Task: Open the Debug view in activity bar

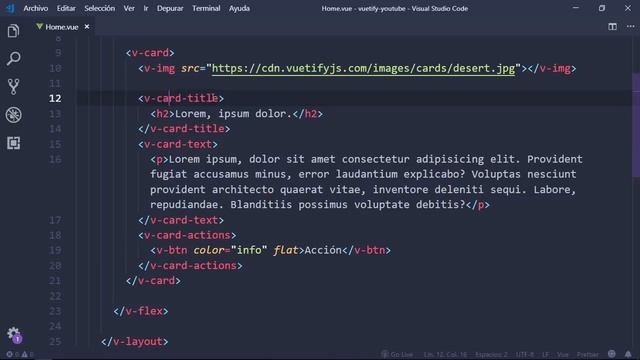Action: (13, 115)
